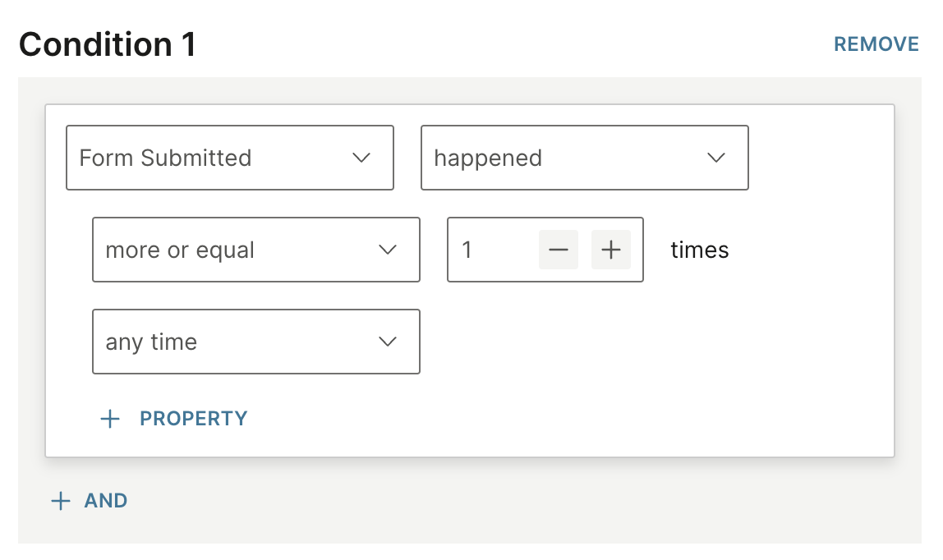The width and height of the screenshot is (943, 560).
Task: Click the minus icon to decrease times count
Action: 559,250
